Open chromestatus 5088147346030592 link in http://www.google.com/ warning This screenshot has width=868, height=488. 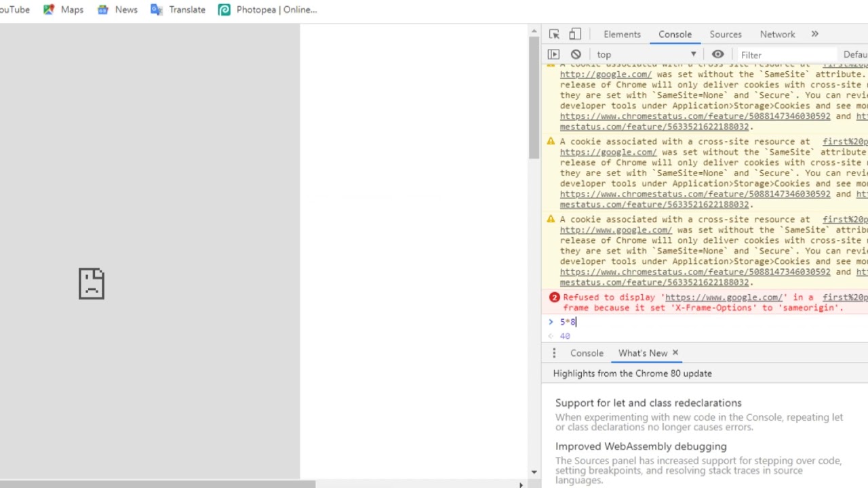[x=695, y=272]
